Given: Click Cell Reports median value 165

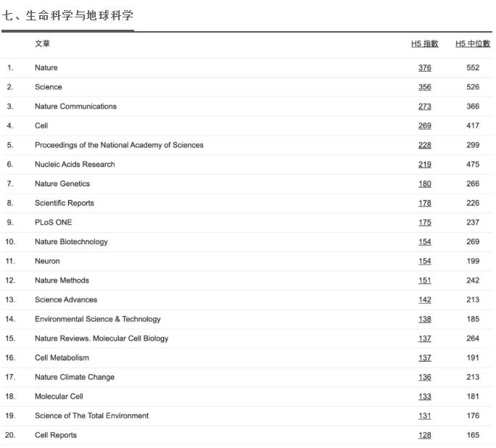Looking at the screenshot, I should tap(473, 435).
